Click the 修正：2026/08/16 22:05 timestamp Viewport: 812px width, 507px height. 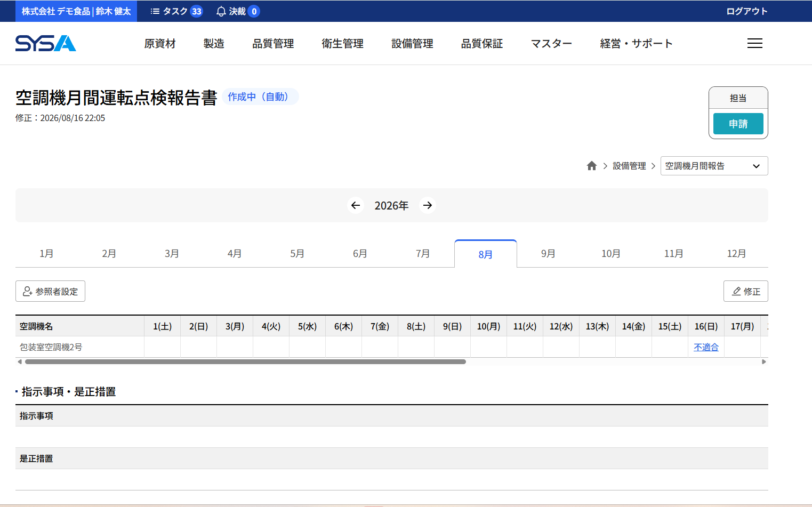tap(60, 118)
